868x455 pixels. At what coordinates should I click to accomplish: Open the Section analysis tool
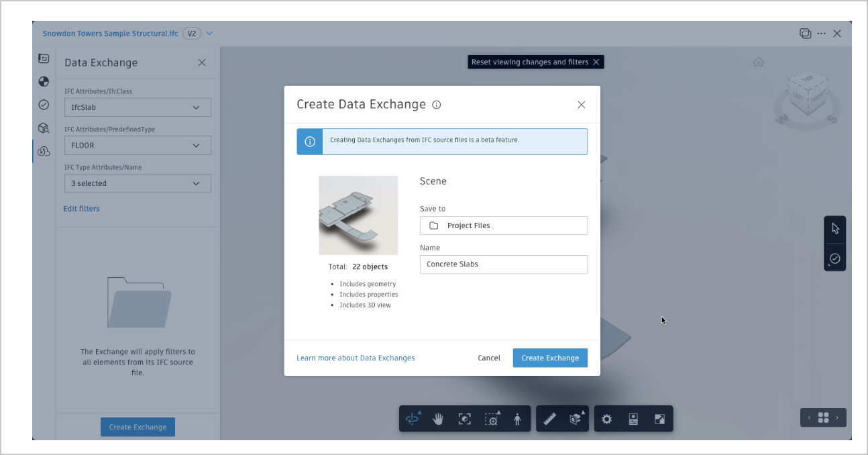576,418
